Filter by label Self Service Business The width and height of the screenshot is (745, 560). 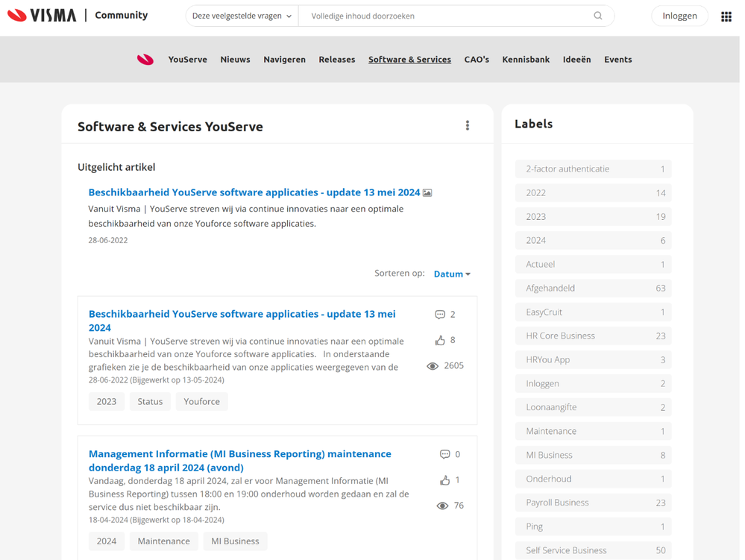tap(594, 550)
